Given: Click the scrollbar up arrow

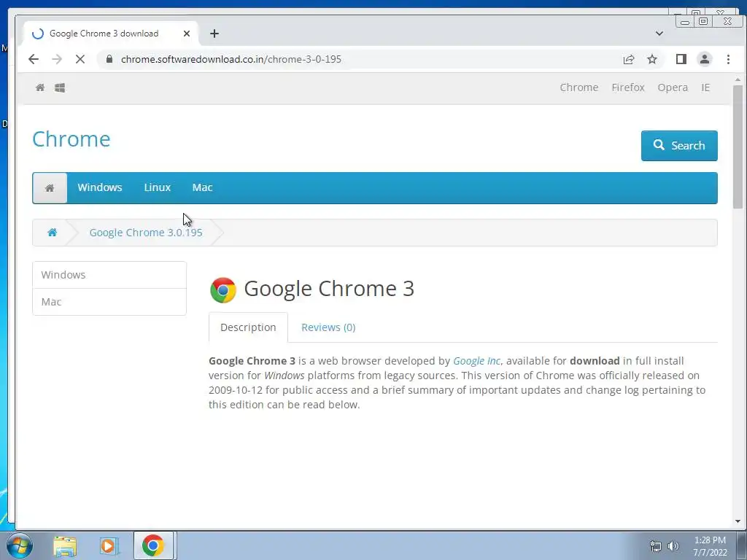Looking at the screenshot, I should (738, 80).
